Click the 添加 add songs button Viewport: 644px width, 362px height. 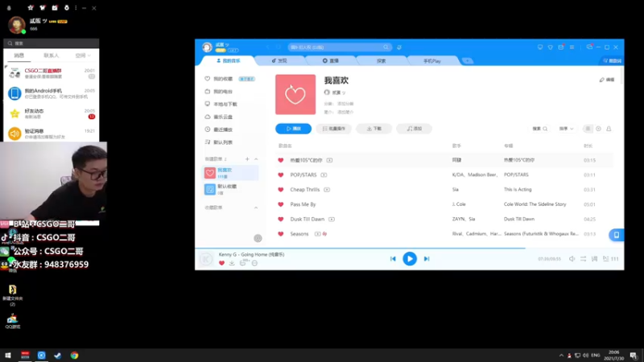pos(414,129)
